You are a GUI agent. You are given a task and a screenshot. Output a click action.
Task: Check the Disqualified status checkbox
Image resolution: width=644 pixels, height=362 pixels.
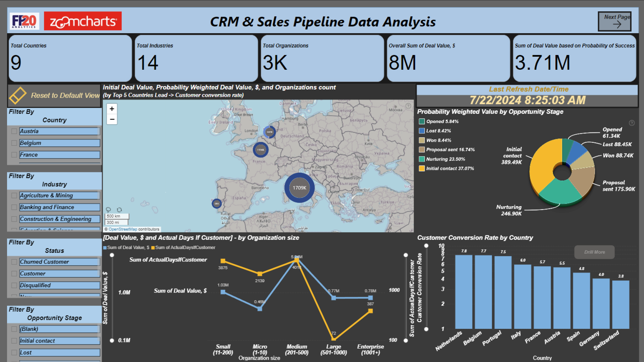[x=14, y=285]
